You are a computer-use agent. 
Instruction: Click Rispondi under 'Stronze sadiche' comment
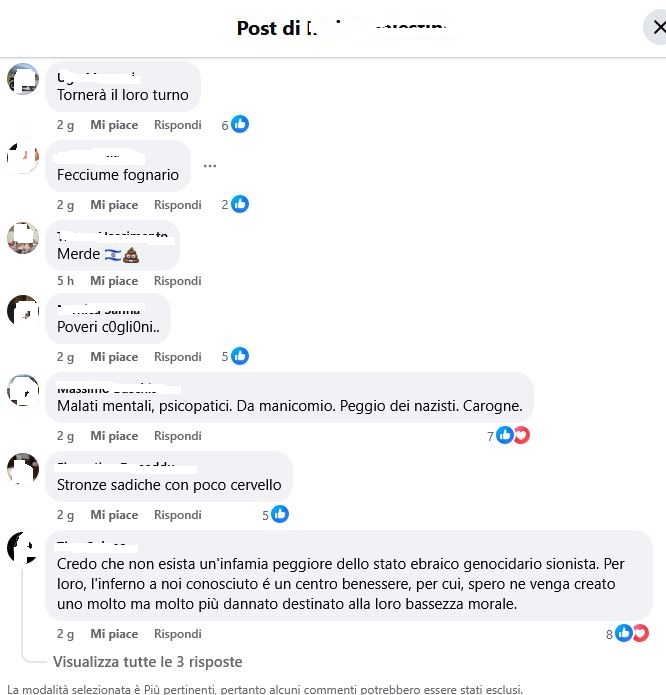(x=178, y=515)
